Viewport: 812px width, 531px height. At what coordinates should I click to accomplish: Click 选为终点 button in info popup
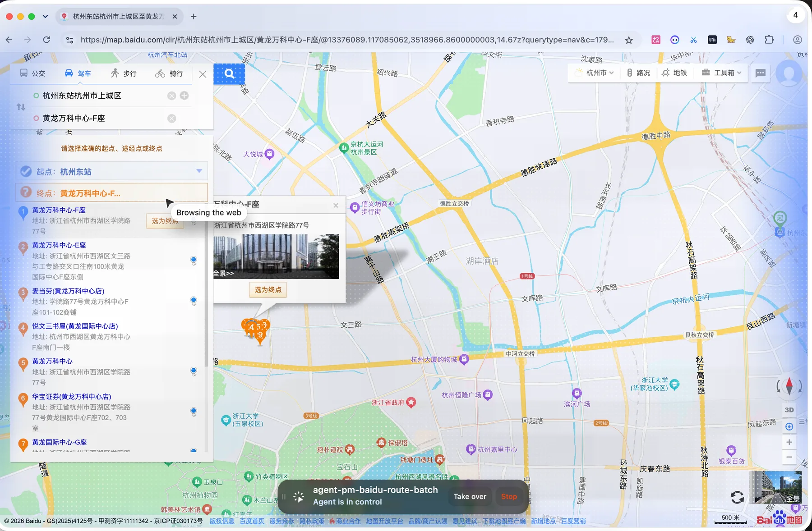coord(268,290)
